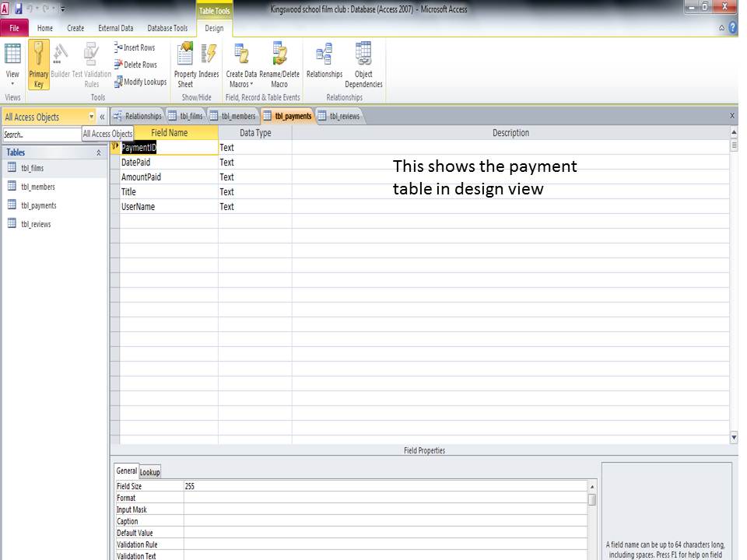Image resolution: width=747 pixels, height=560 pixels.
Task: Click the Format property box
Action: tap(385, 498)
